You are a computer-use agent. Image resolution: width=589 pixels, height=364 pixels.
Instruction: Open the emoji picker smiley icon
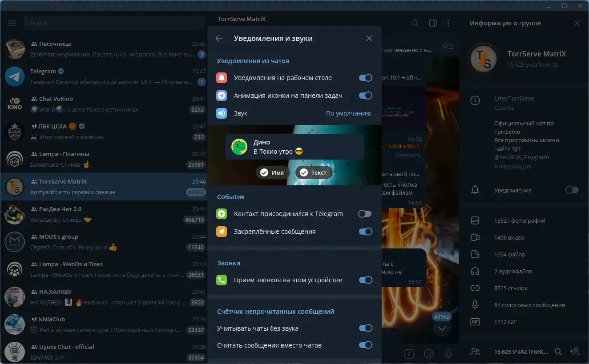pos(429,354)
